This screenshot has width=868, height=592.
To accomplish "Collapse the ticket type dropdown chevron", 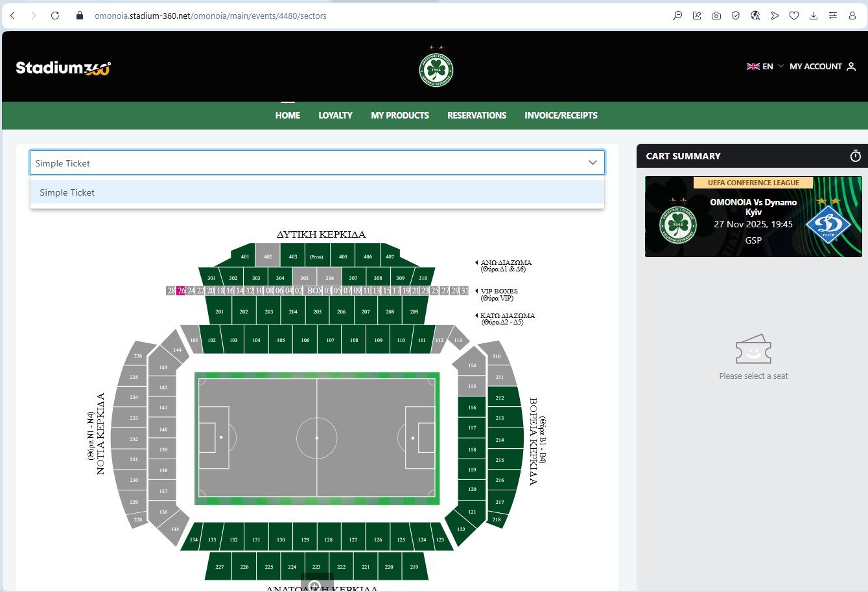I will pos(592,163).
